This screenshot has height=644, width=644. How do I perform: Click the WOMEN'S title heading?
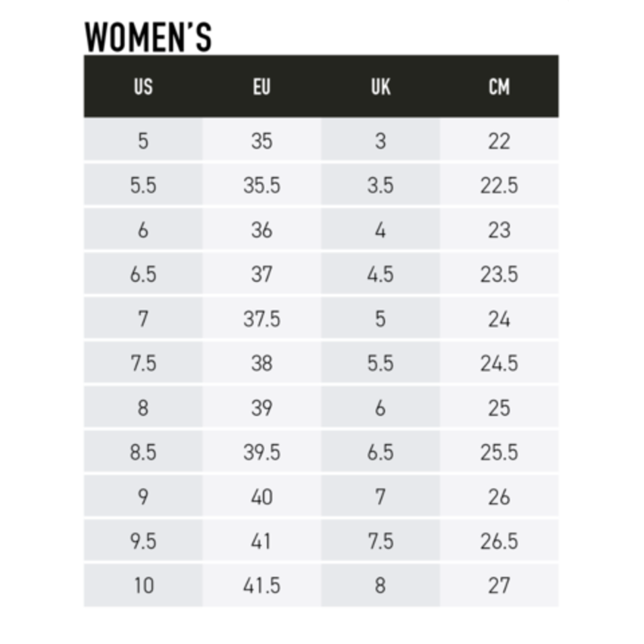(x=148, y=37)
